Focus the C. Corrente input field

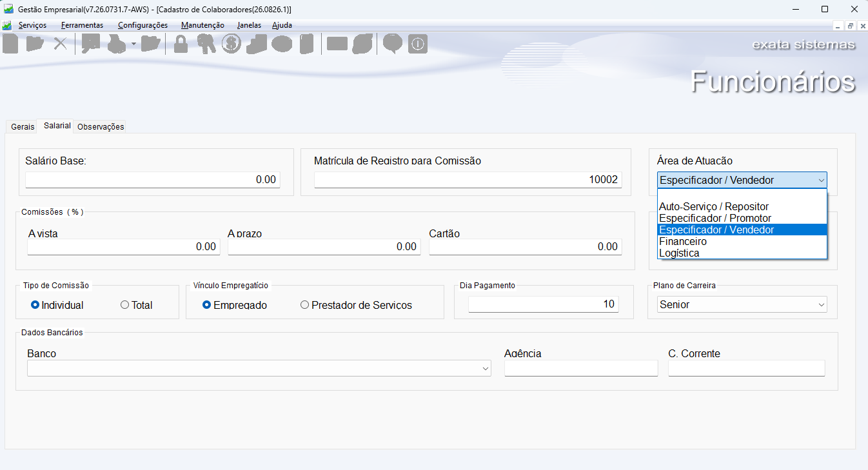click(747, 368)
